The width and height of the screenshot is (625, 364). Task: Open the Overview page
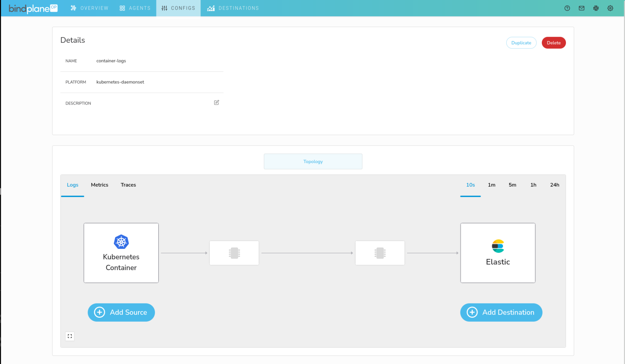point(90,8)
